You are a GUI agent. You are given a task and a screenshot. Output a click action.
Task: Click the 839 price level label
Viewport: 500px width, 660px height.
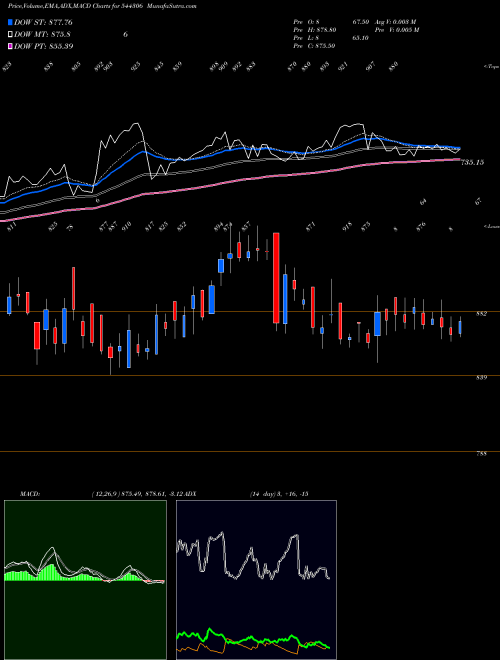[482, 378]
